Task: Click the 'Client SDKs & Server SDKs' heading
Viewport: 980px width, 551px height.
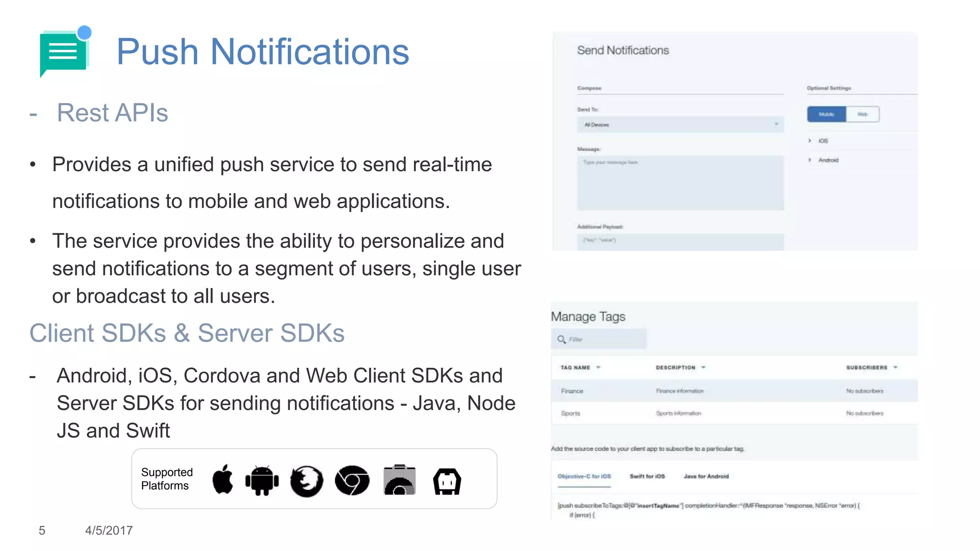Action: coord(187,333)
